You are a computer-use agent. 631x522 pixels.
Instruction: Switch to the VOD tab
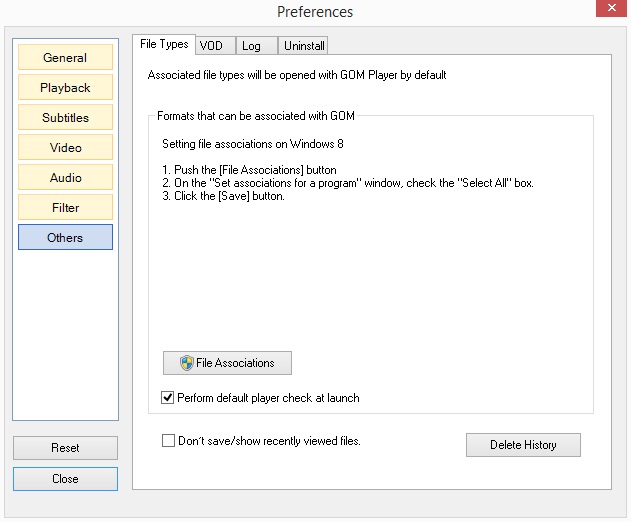tap(215, 45)
